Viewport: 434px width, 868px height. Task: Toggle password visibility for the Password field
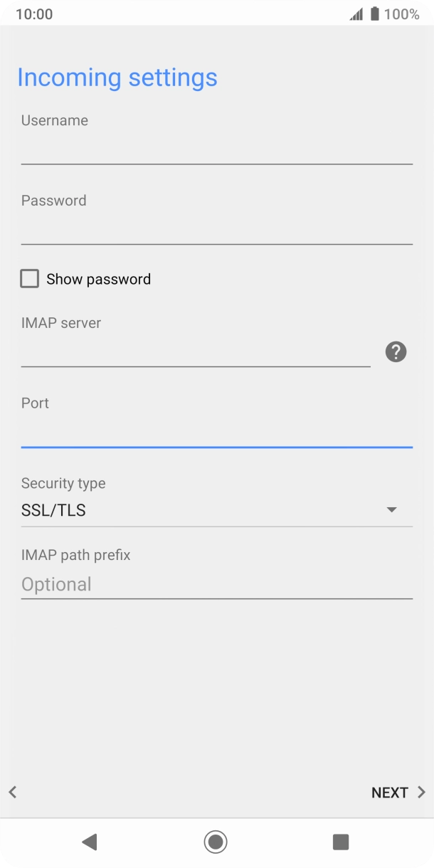(x=29, y=278)
